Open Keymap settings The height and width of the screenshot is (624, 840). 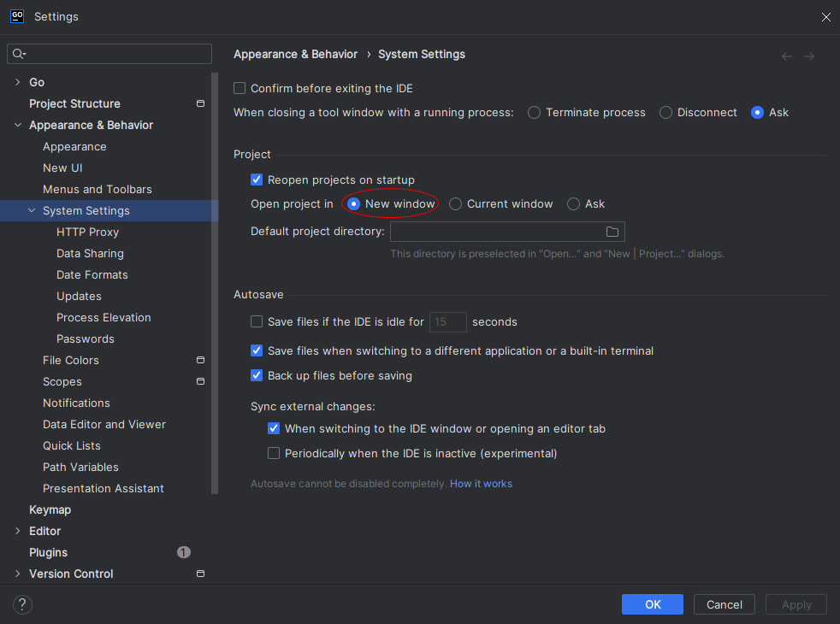click(50, 509)
